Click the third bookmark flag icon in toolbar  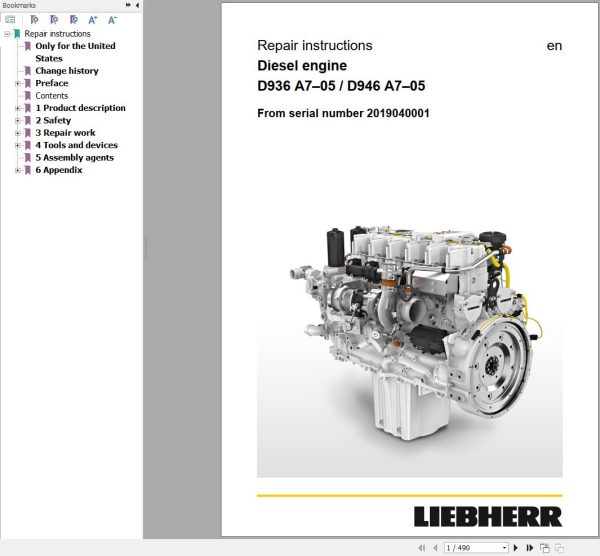tap(73, 20)
